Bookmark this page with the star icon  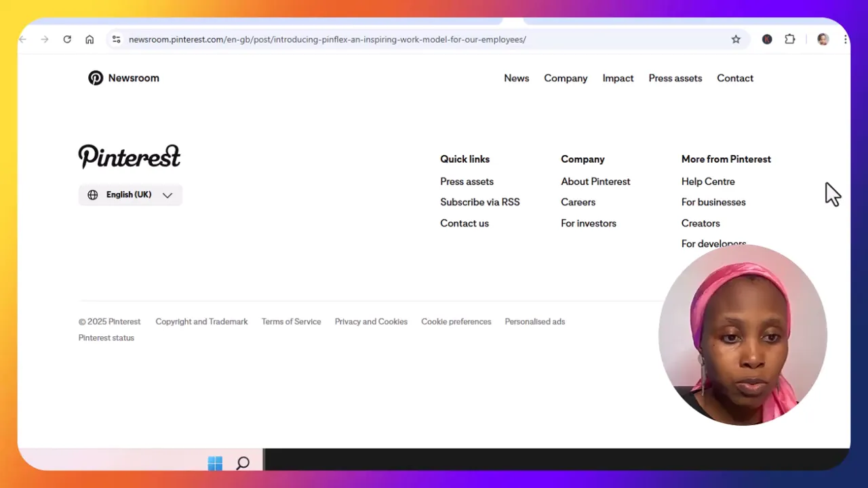[x=736, y=39]
